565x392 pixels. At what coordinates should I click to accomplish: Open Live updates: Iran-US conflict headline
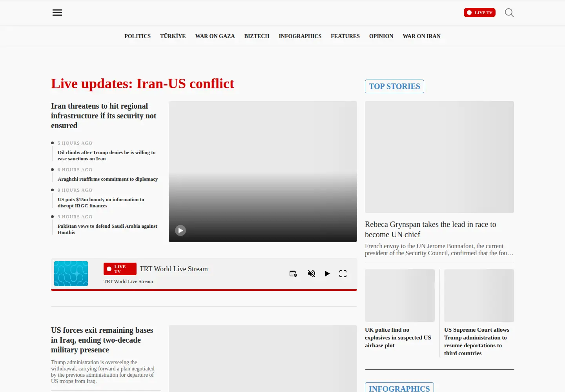(142, 83)
